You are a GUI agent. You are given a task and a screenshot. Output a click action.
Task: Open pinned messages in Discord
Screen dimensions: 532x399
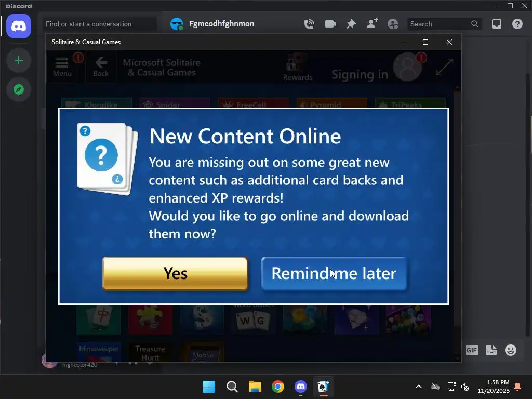tap(351, 24)
